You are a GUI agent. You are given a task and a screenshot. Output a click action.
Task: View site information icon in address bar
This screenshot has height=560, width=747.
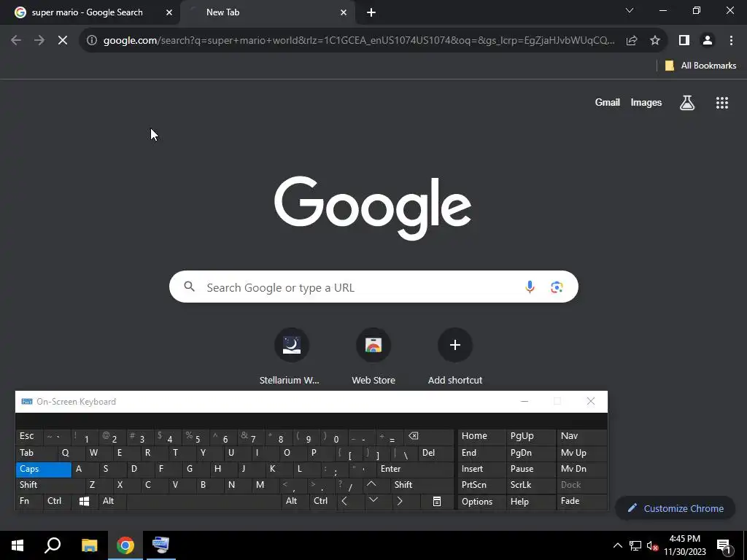pyautogui.click(x=92, y=41)
